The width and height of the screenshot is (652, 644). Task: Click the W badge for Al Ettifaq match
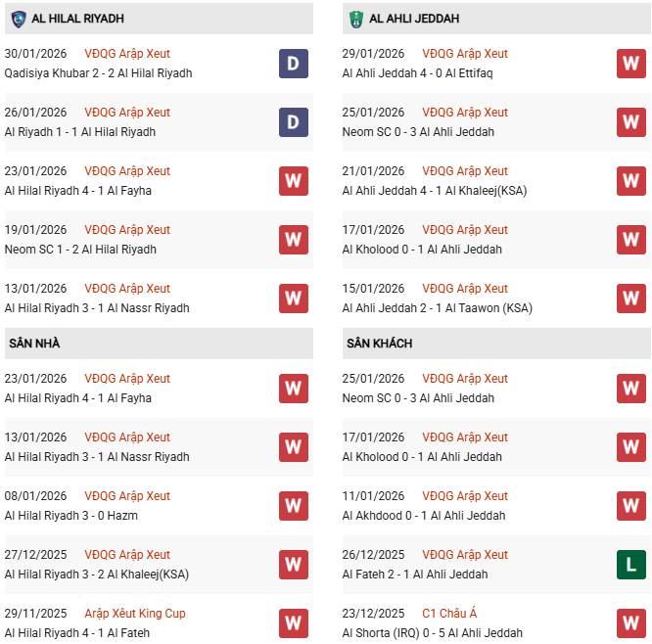[x=630, y=64]
